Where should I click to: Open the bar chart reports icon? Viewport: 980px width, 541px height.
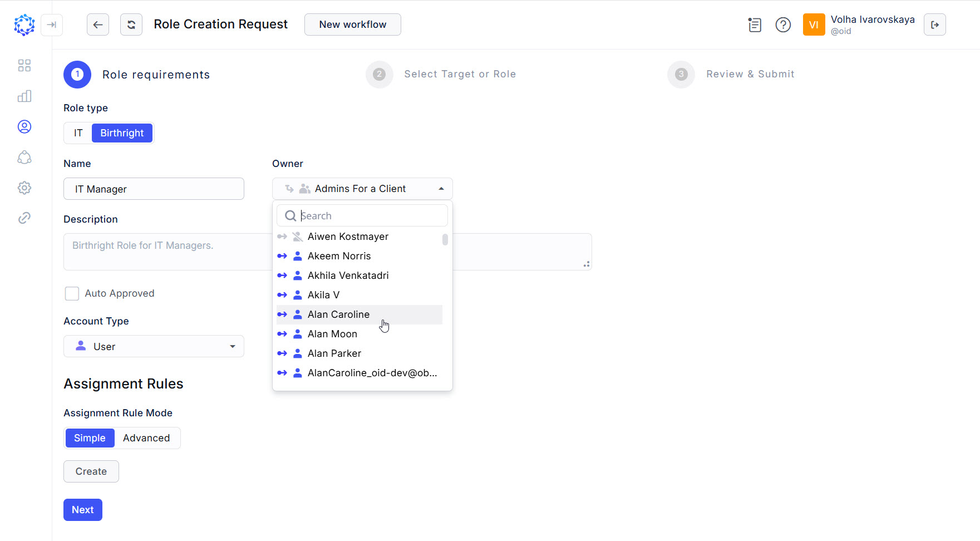point(24,96)
